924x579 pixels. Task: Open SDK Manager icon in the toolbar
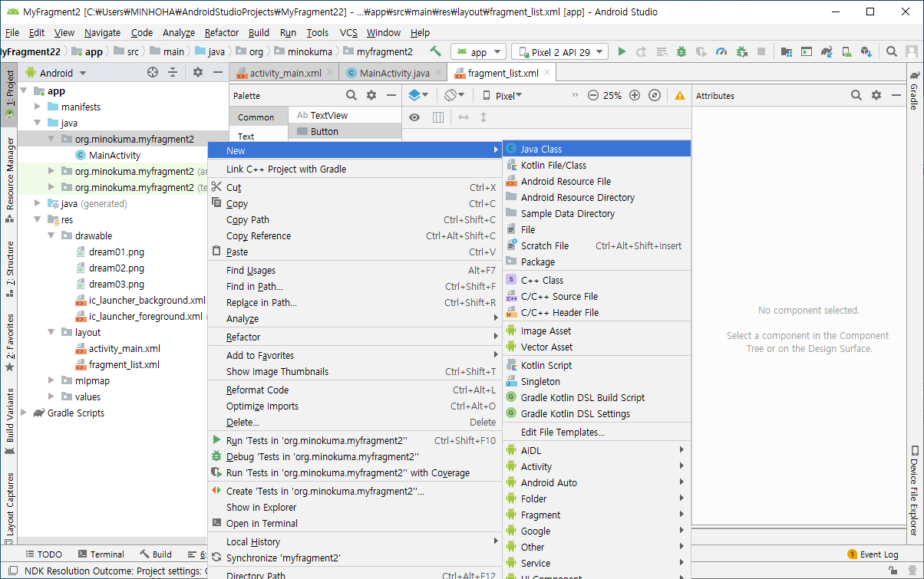[x=866, y=51]
